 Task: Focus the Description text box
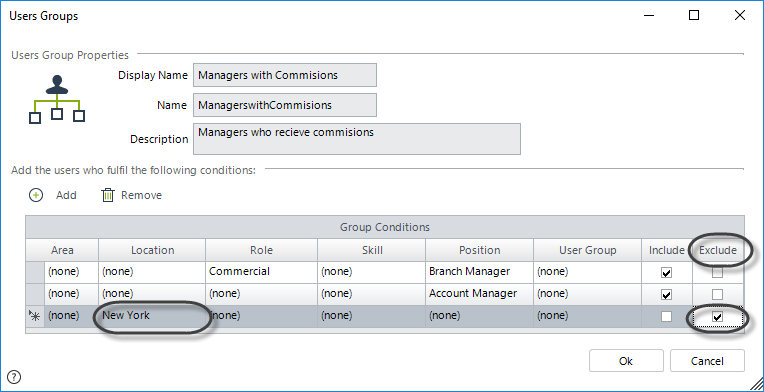click(x=357, y=139)
